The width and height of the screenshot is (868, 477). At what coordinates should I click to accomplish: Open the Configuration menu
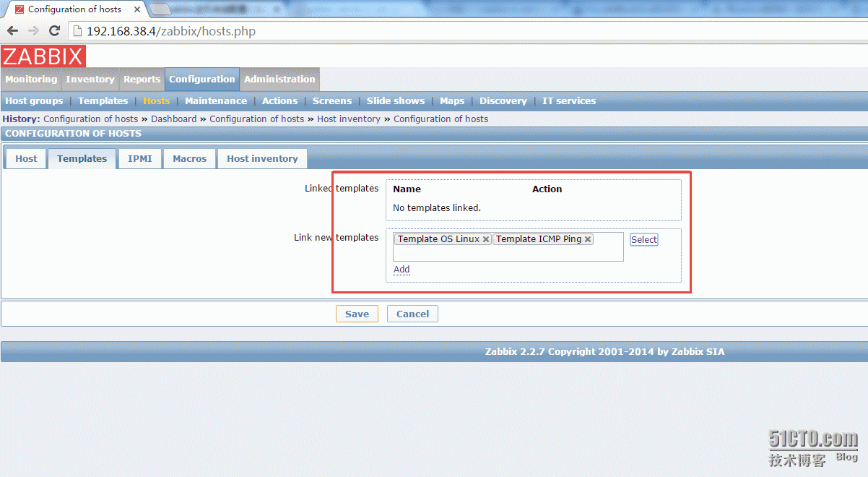point(202,79)
